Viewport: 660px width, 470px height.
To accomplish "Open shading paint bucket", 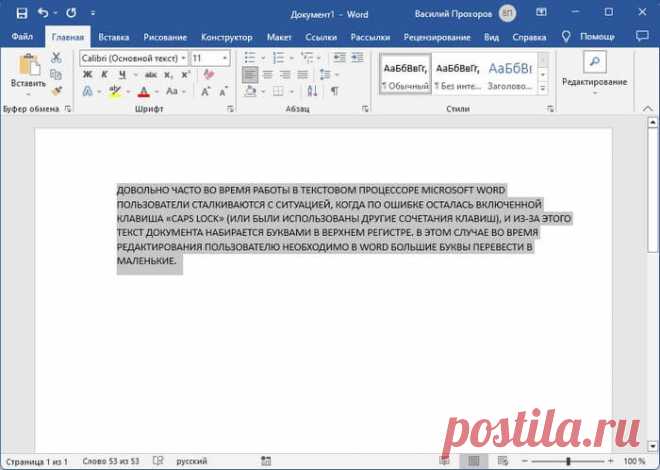I will (250, 91).
